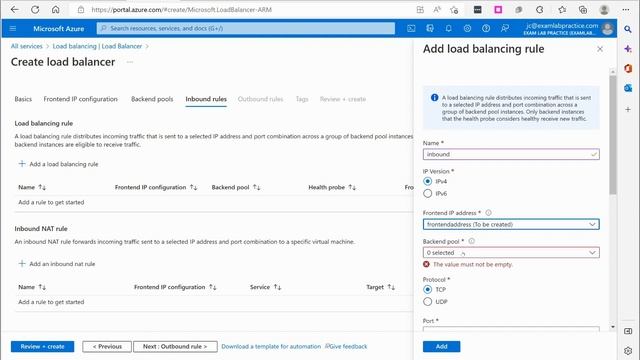Select Inbound rules tab
Image resolution: width=640 pixels, height=360 pixels.
tap(206, 99)
